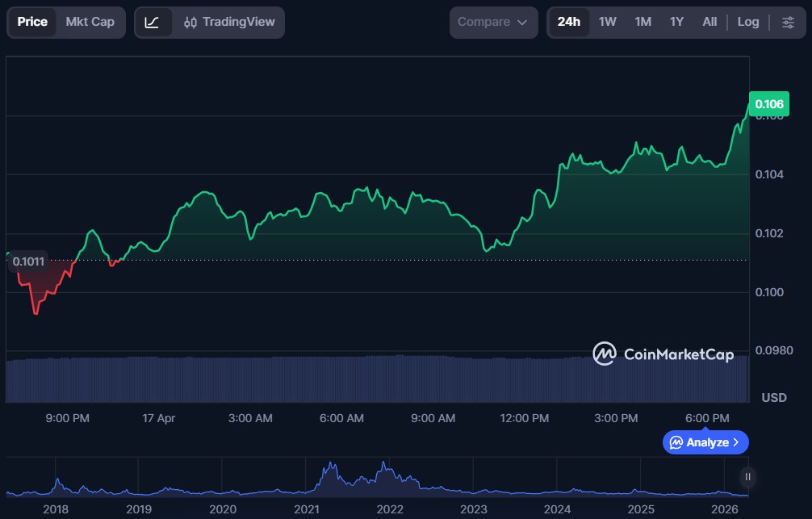Switch to TradingView candlestick chart
The height and width of the screenshot is (519, 812).
(x=228, y=22)
